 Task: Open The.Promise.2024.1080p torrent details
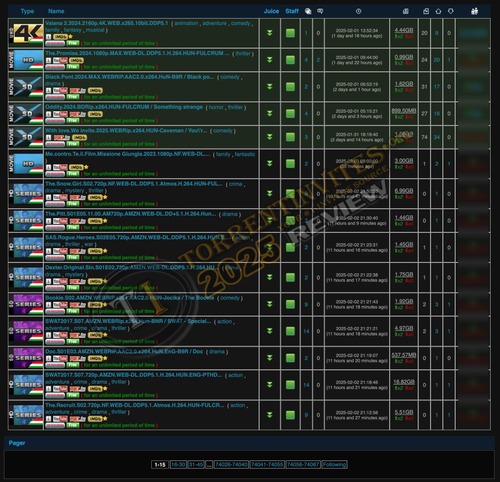point(137,53)
